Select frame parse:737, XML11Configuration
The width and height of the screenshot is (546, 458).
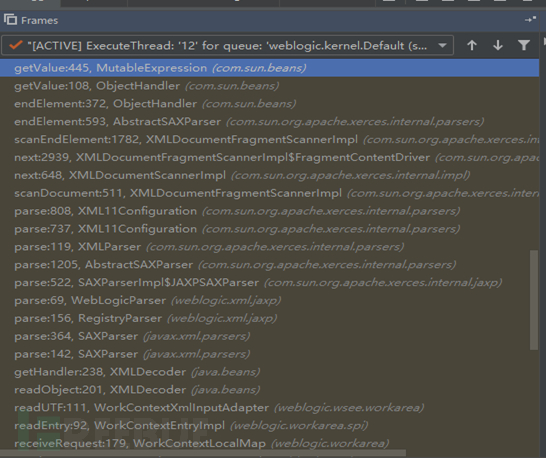click(270, 229)
